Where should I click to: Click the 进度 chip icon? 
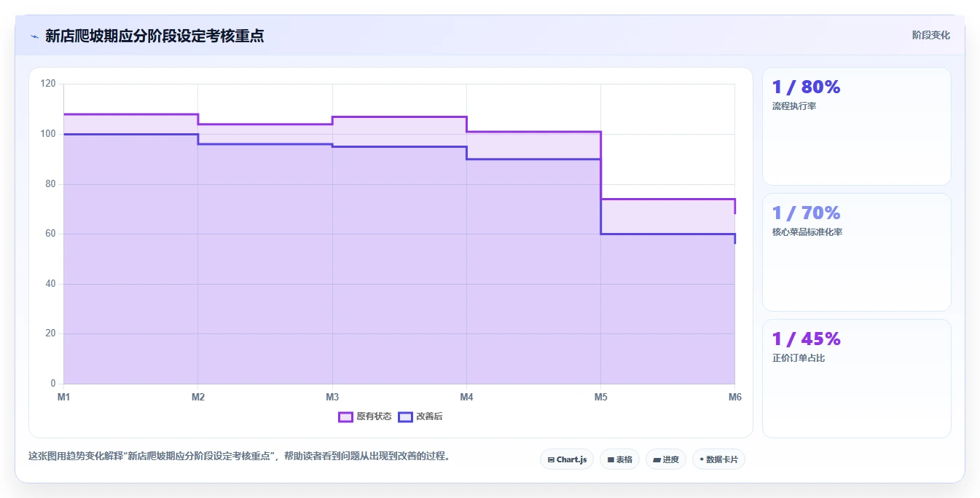coord(656,459)
